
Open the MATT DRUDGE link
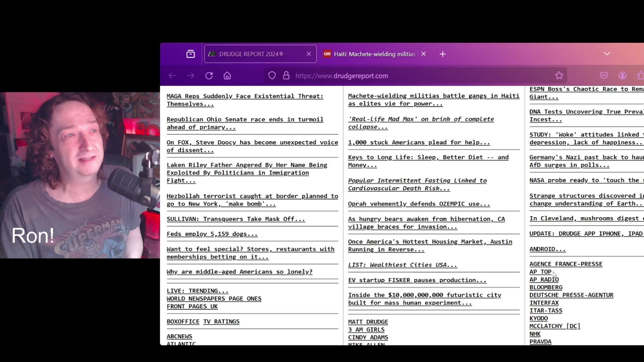tap(368, 322)
